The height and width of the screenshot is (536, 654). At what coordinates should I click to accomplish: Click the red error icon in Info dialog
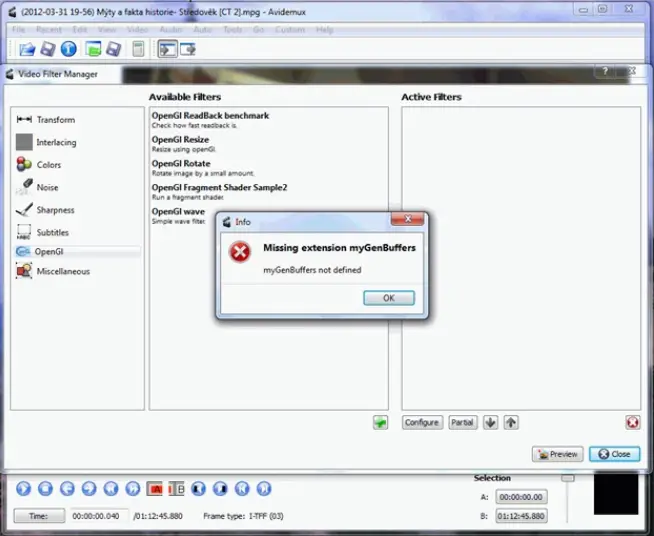click(240, 252)
